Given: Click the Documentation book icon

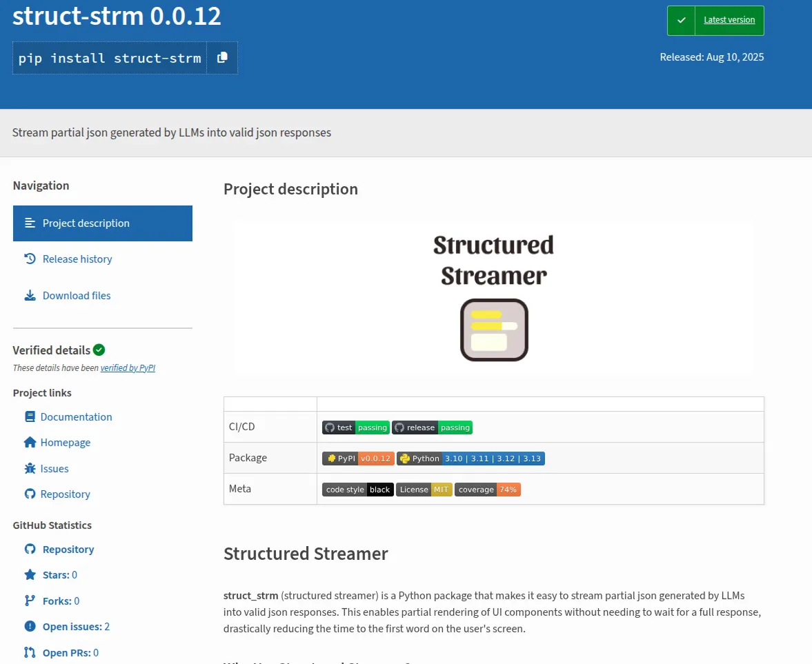Looking at the screenshot, I should click(x=30, y=416).
